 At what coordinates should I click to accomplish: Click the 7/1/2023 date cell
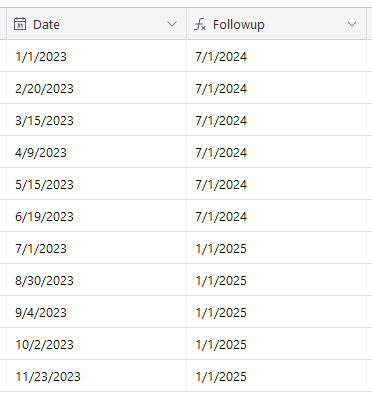[96, 248]
